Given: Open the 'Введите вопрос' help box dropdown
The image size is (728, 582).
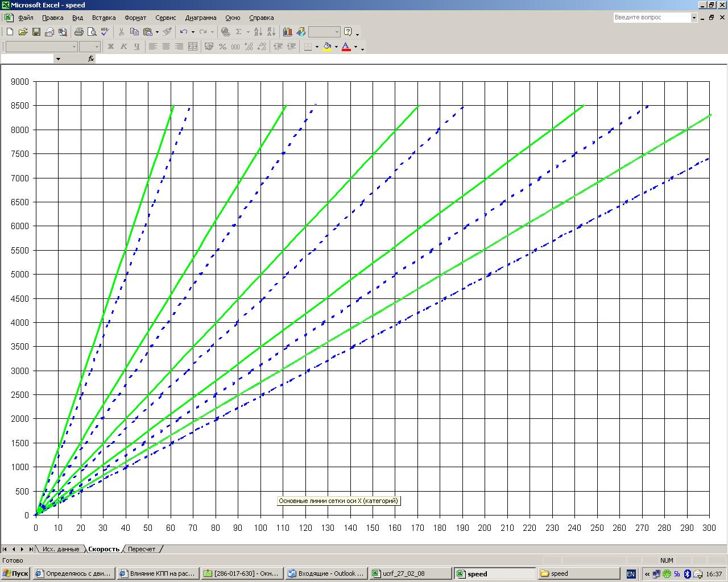Looking at the screenshot, I should [694, 18].
